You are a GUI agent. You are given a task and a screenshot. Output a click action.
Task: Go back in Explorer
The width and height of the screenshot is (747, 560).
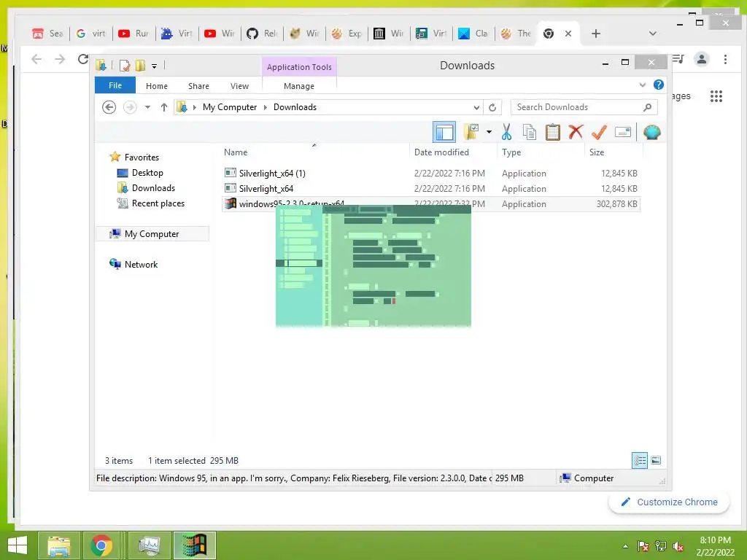point(109,107)
